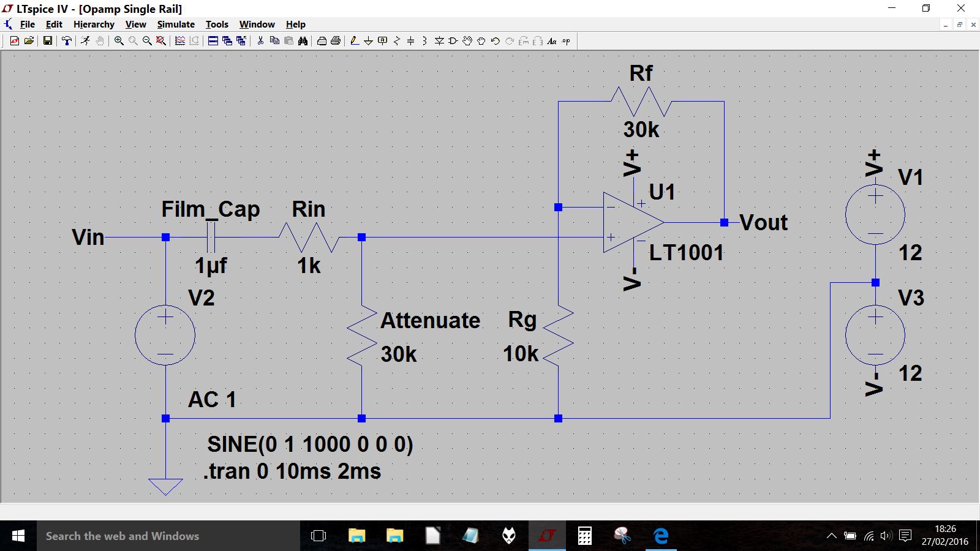Show hidden system tray icons
This screenshot has height=551, width=980.
(831, 536)
